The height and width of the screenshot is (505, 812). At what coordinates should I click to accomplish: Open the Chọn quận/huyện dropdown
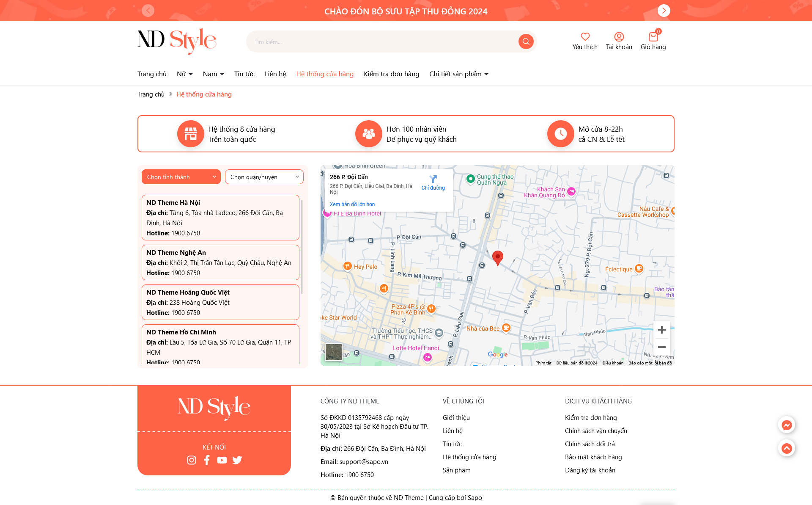264,177
